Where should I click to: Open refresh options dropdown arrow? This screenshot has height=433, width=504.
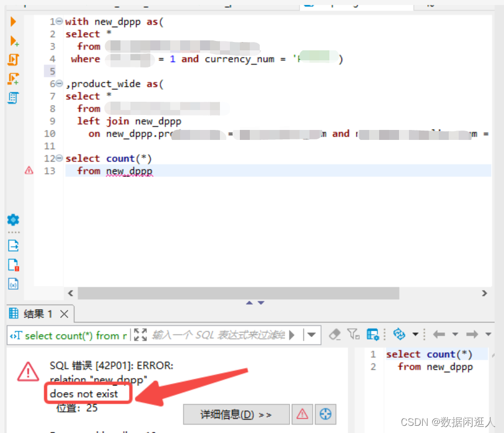[x=415, y=335]
